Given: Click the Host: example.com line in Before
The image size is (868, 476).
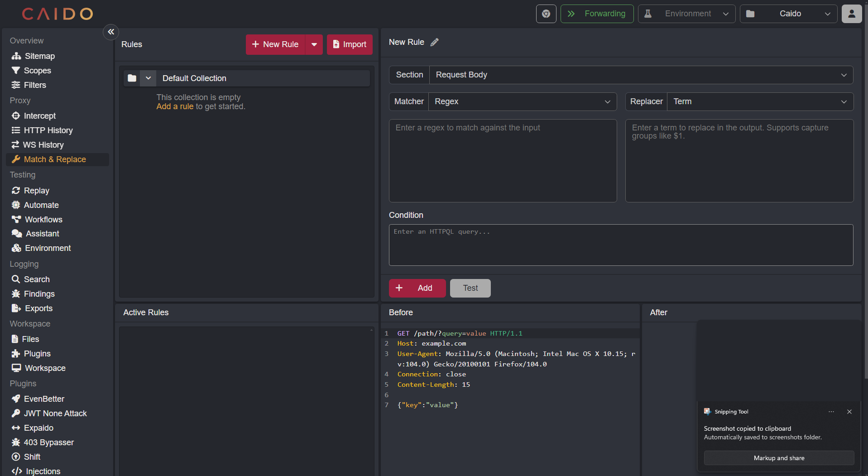Looking at the screenshot, I should pos(432,344).
